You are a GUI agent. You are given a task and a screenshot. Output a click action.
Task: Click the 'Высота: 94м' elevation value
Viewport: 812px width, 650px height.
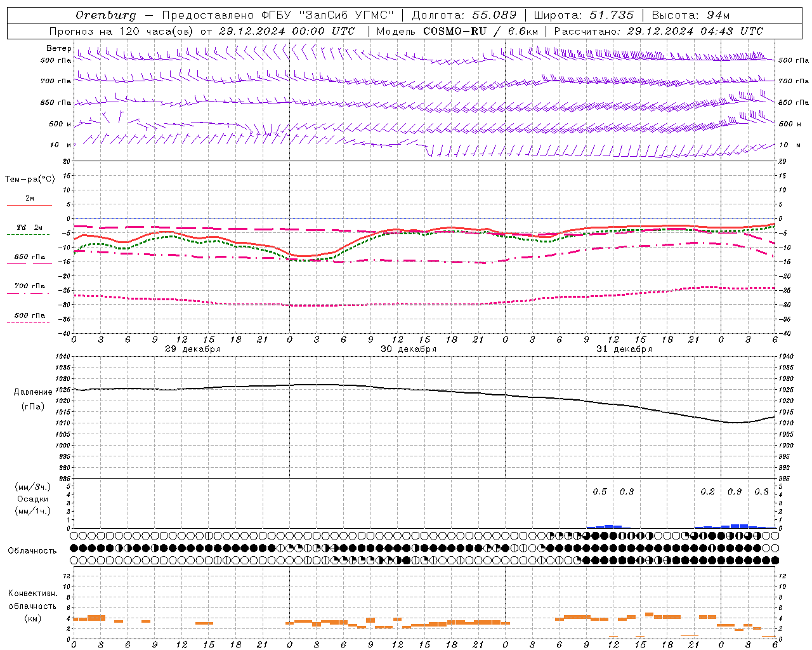[691, 15]
